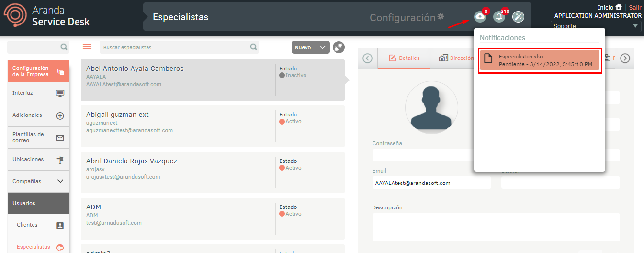The height and width of the screenshot is (253, 644).
Task: Open the Clientes submenu item
Action: [38, 225]
